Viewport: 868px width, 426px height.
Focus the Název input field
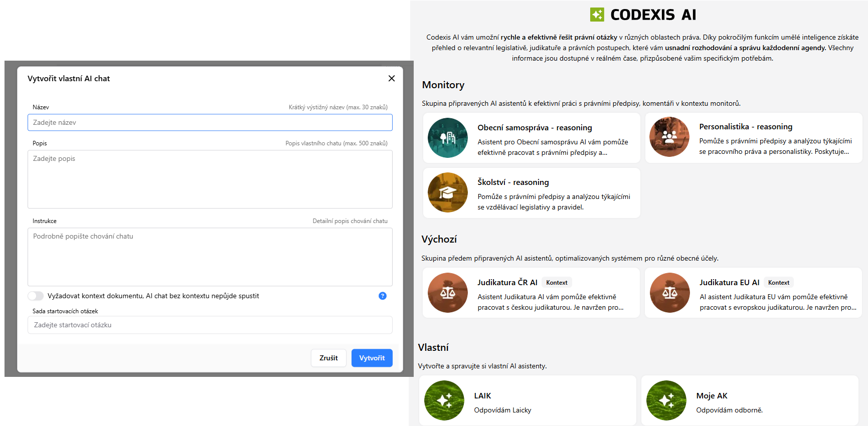pos(210,122)
